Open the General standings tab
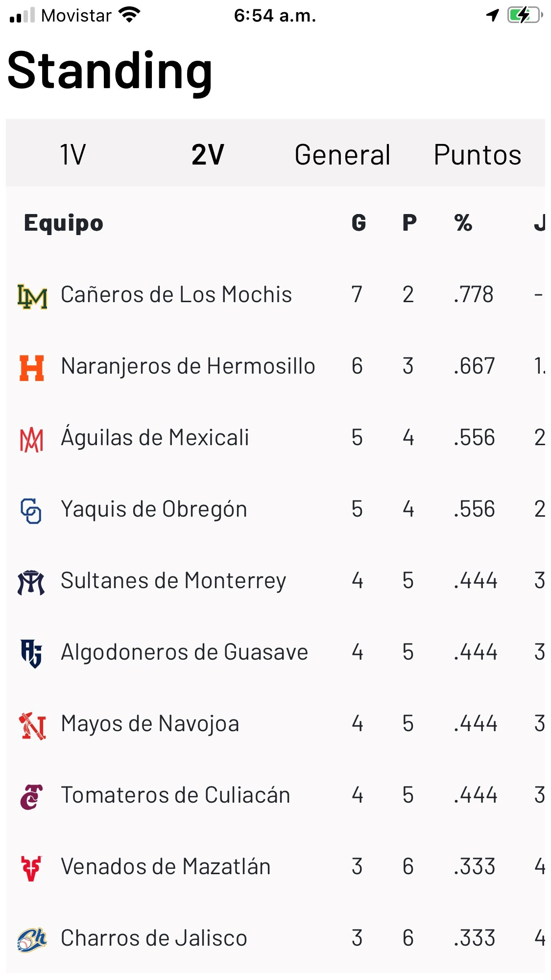The width and height of the screenshot is (551, 980). point(342,155)
